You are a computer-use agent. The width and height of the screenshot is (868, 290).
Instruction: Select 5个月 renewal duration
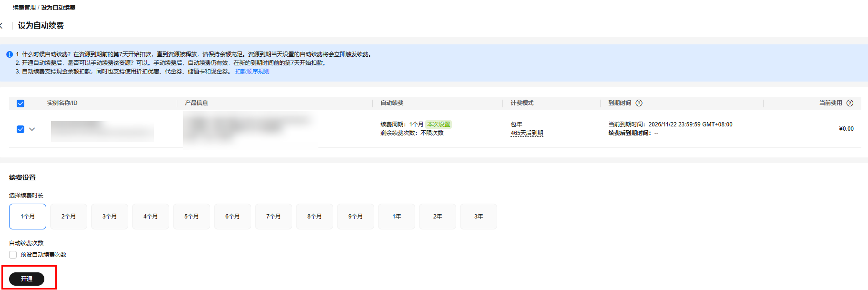(x=192, y=217)
